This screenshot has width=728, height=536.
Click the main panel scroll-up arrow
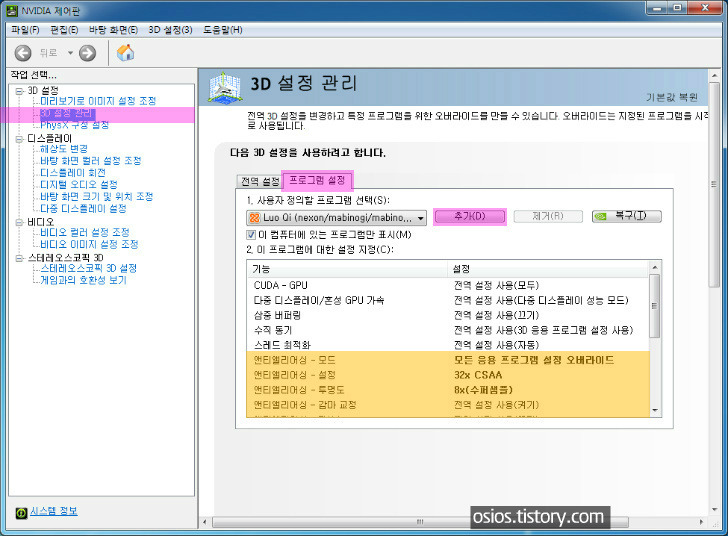(714, 75)
